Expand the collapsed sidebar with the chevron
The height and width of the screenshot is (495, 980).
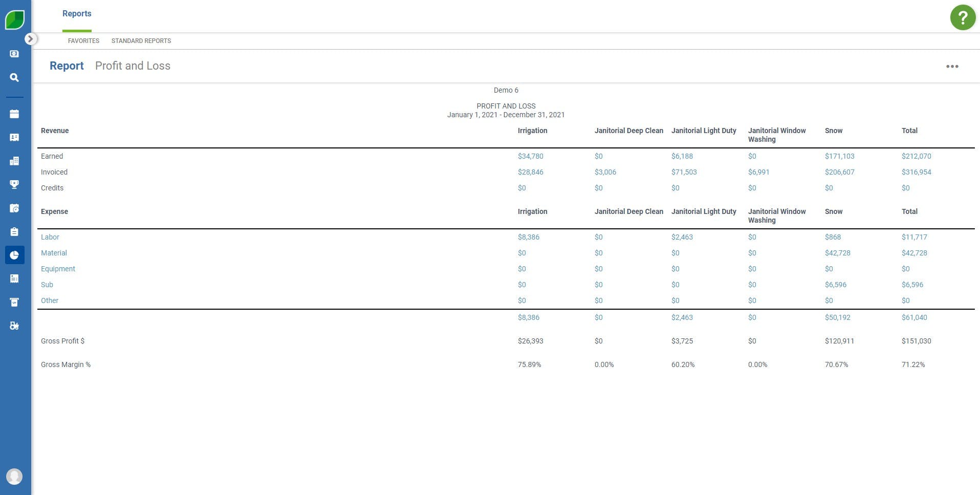click(x=31, y=38)
